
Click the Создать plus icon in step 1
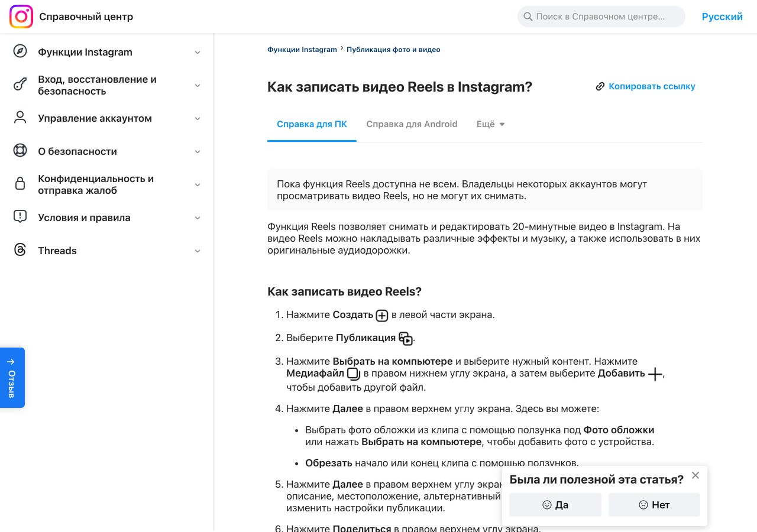coord(382,316)
